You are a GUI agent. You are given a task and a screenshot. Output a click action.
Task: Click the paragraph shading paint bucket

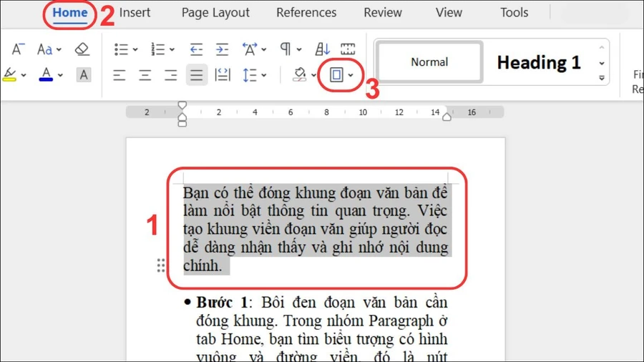300,74
